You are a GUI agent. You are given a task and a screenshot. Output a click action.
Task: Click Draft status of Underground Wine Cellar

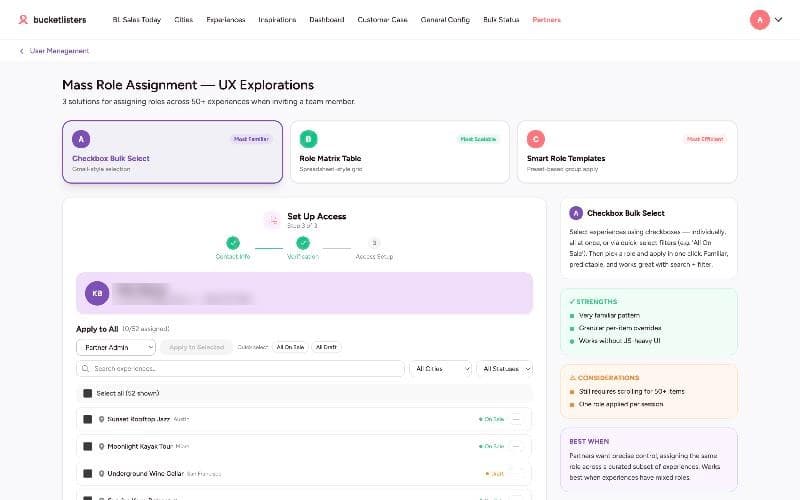tap(494, 474)
